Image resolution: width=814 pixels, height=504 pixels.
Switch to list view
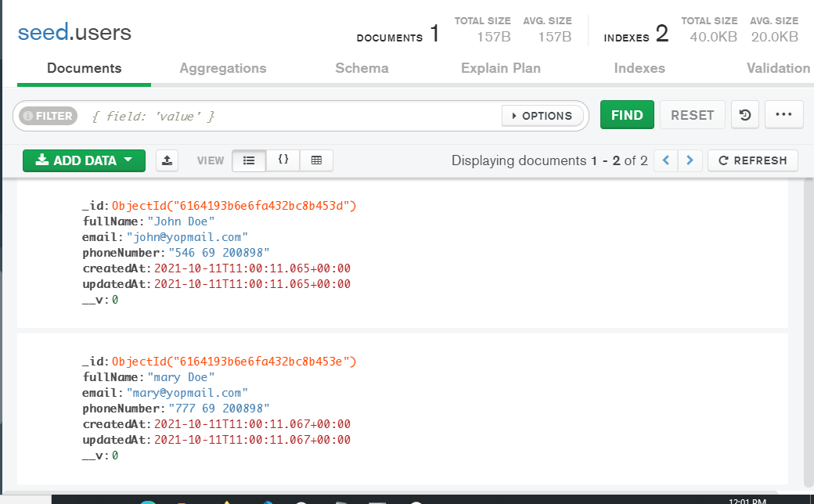pyautogui.click(x=249, y=160)
